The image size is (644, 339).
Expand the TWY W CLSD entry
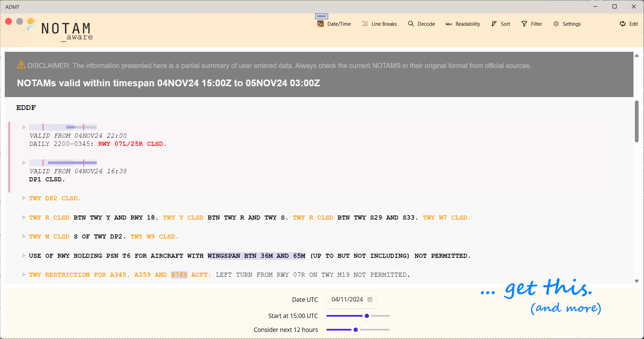(x=24, y=236)
